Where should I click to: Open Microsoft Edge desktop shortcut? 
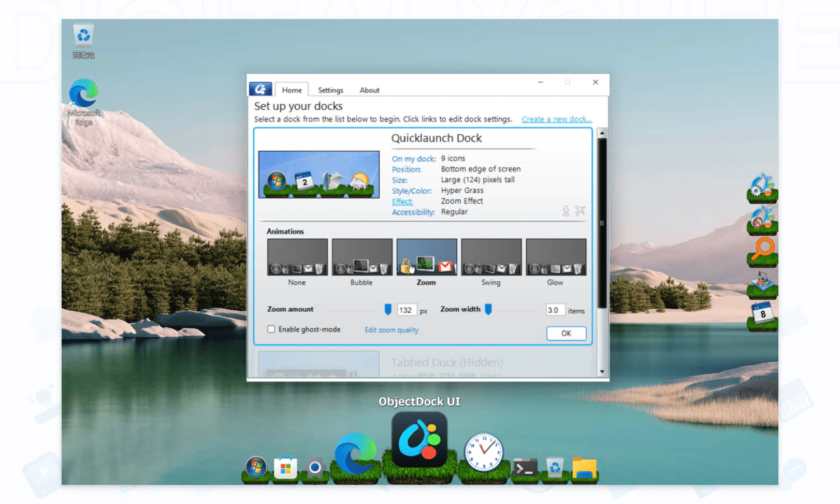(x=83, y=102)
